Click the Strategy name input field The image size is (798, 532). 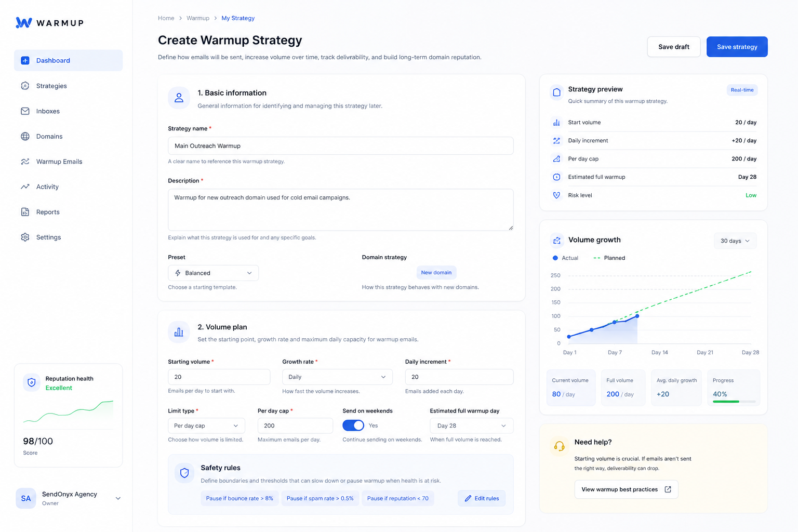[x=341, y=146]
